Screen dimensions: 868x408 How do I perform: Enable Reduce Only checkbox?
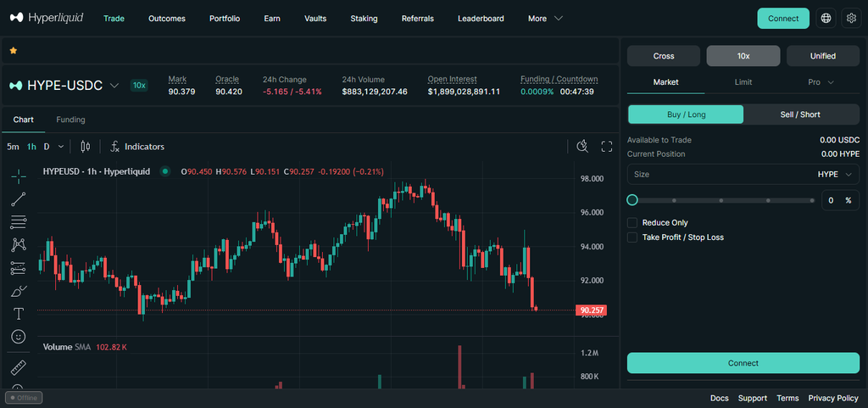click(x=632, y=222)
